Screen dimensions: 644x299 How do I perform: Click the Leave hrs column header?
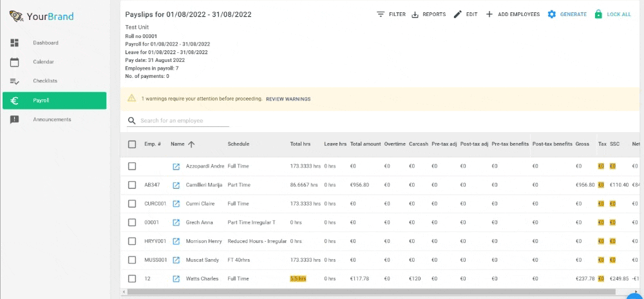click(x=336, y=144)
